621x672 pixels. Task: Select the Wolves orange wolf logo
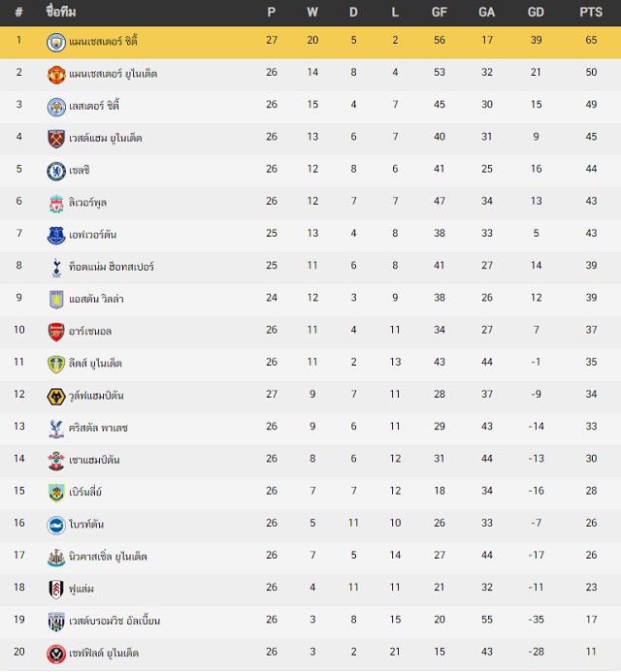[x=55, y=397]
